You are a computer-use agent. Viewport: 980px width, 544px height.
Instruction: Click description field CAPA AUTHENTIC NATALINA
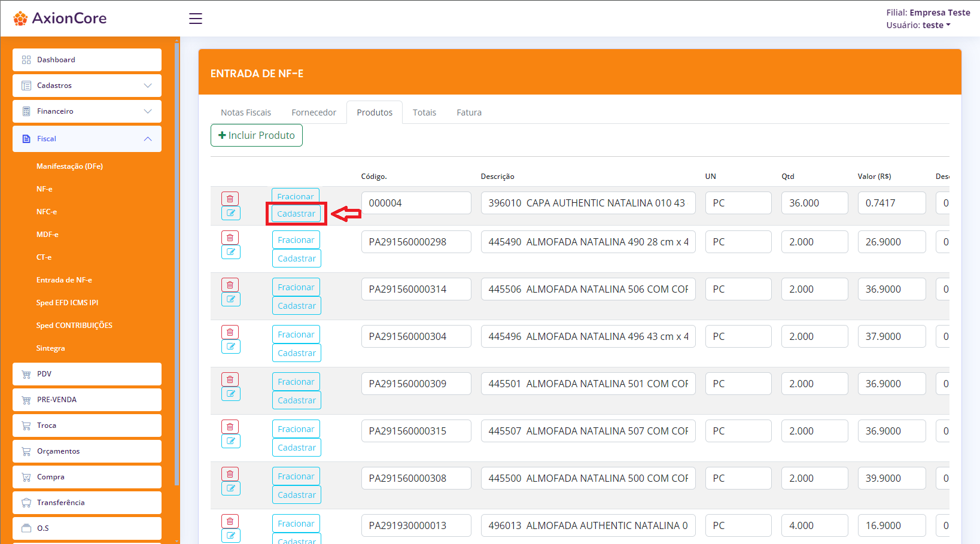588,203
